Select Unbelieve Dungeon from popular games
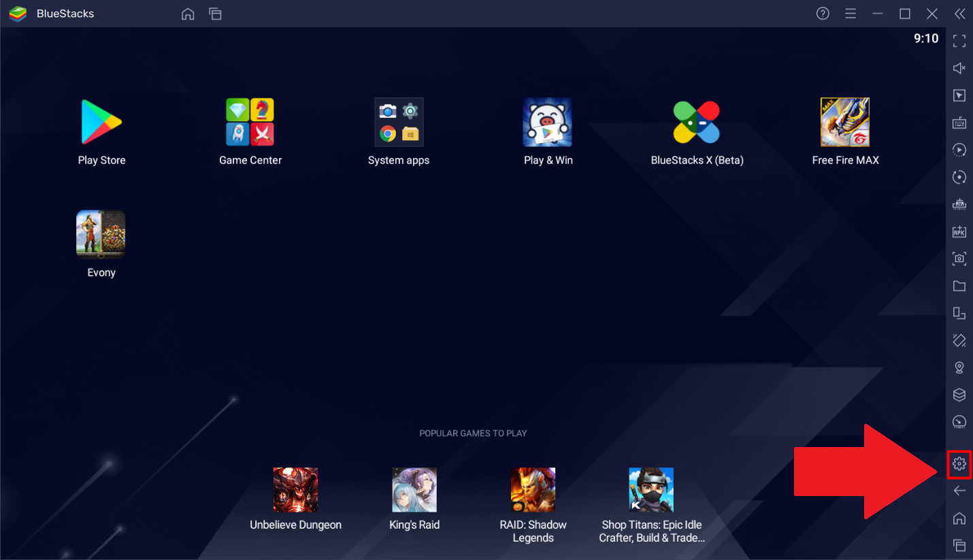Viewport: 973px width, 560px height. [295, 490]
